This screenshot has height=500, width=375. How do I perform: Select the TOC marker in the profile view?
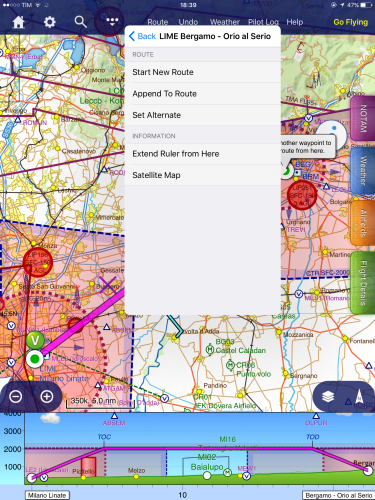click(x=104, y=437)
